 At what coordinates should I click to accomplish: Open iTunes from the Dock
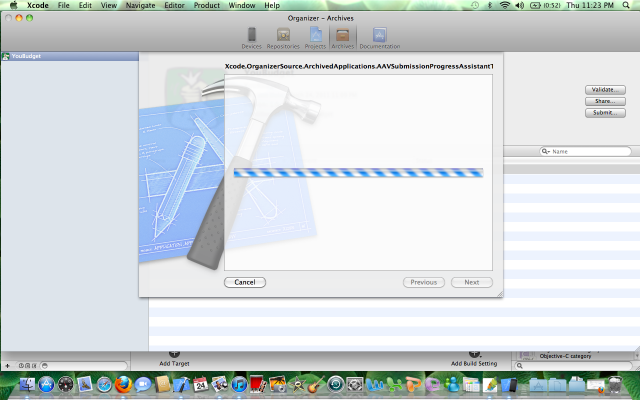click(239, 384)
